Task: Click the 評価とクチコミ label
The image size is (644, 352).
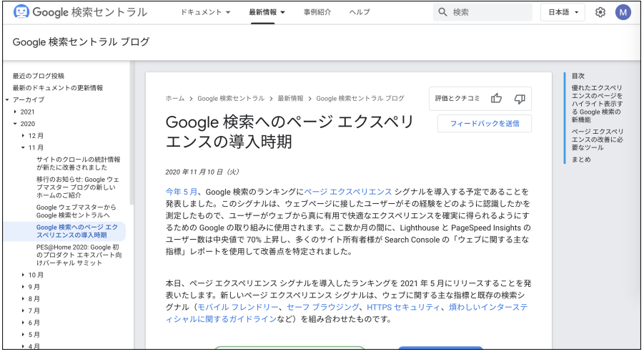Action: [457, 98]
